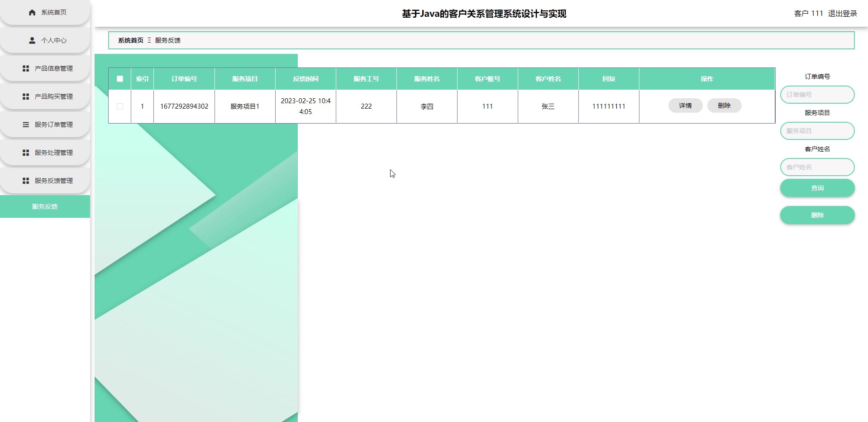
Task: Click the 客户账号 column header
Action: [487, 79]
